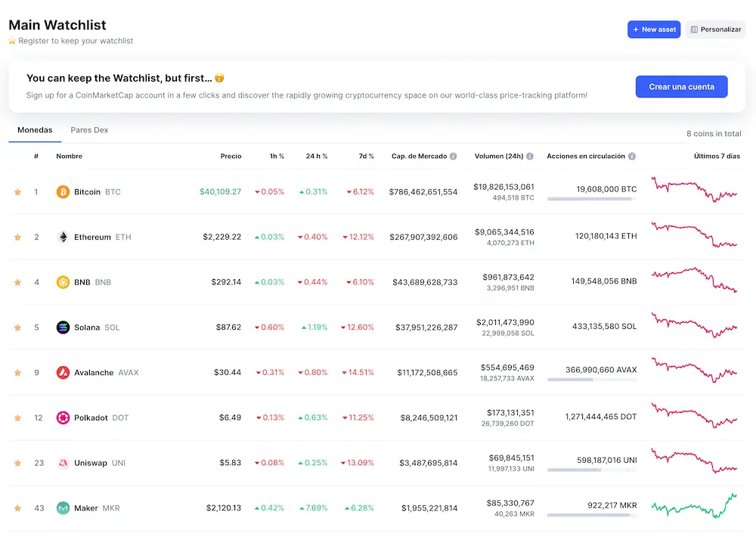This screenshot has width=756, height=537.
Task: Sort table by 7d % column
Action: [x=366, y=157]
